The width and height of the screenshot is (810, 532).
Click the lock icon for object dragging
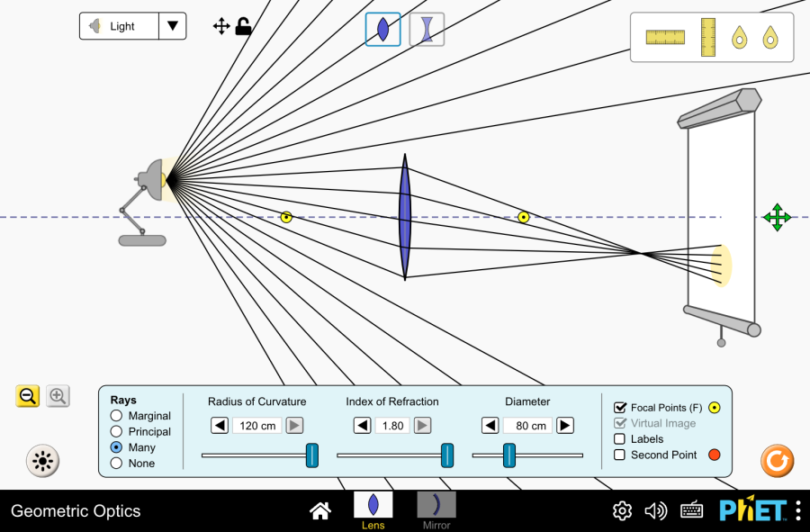tap(243, 26)
